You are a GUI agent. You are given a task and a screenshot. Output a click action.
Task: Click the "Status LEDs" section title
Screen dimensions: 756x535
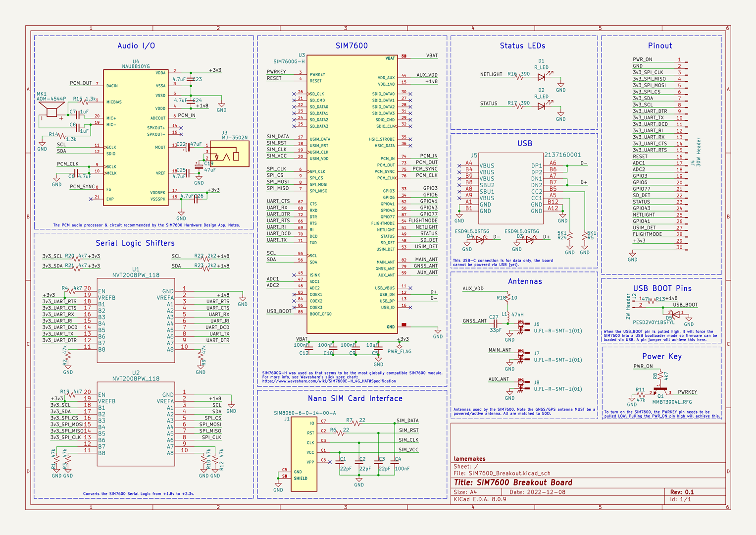coord(522,46)
